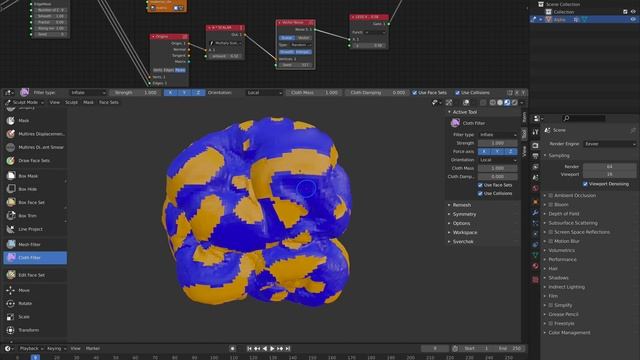Expand the Symmetry panel
640x360 pixels.
click(464, 214)
